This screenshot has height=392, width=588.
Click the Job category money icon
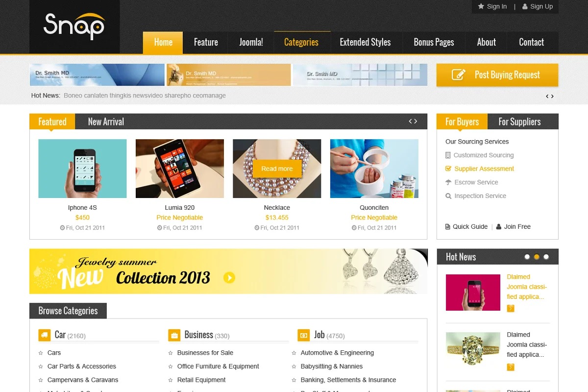[303, 335]
